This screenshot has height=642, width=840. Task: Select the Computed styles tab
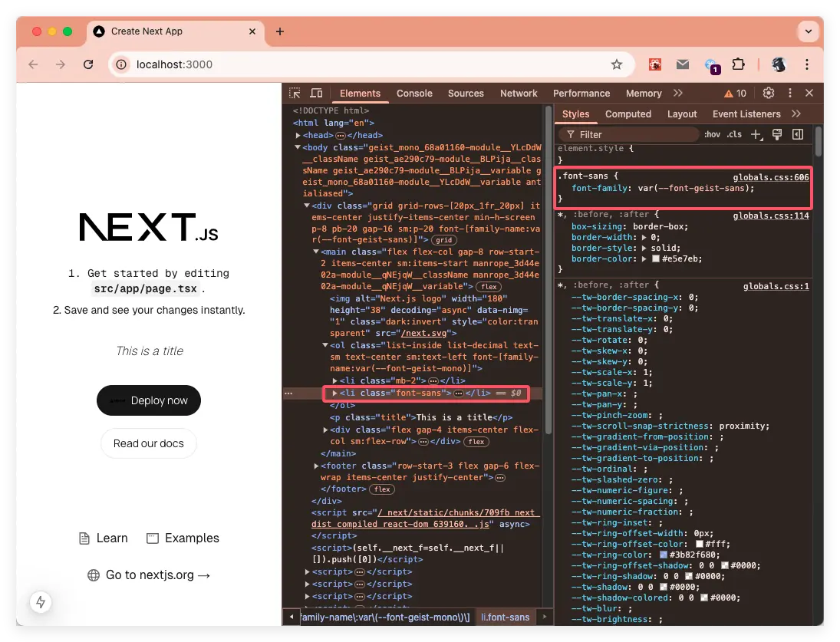[628, 114]
